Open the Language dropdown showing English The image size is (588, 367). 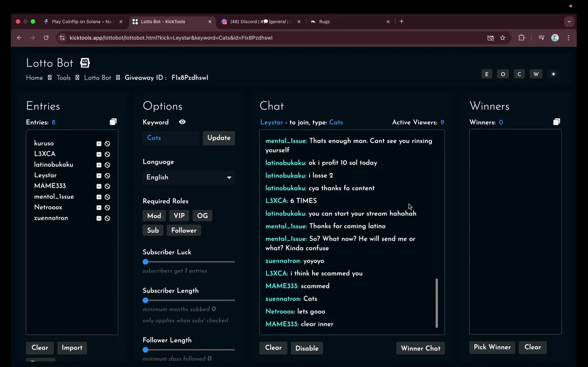189,177
